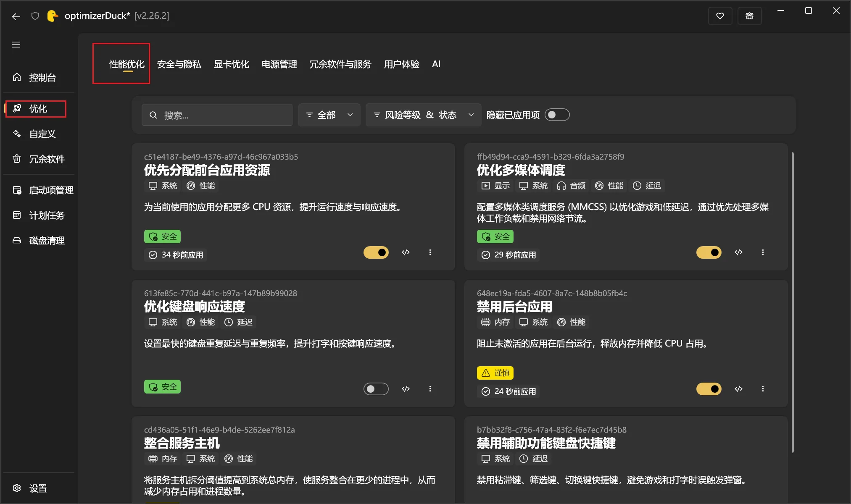View code icon for 优先分配前台应用资源
The image size is (851, 504).
point(406,252)
